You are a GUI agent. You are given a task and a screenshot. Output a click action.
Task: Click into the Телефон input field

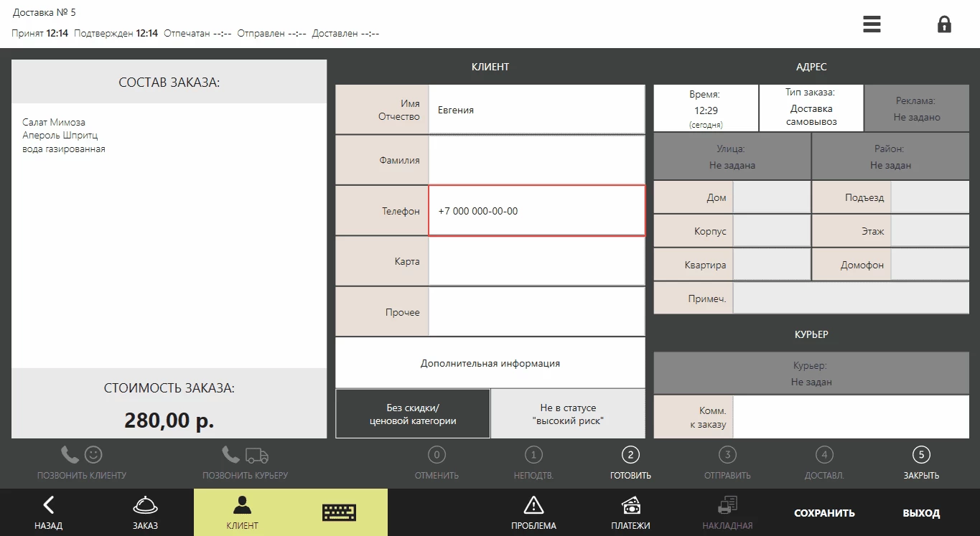point(536,211)
